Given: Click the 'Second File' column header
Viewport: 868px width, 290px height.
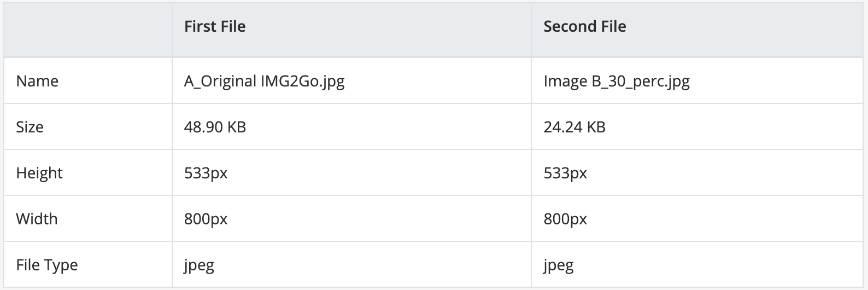Looking at the screenshot, I should pyautogui.click(x=584, y=26).
